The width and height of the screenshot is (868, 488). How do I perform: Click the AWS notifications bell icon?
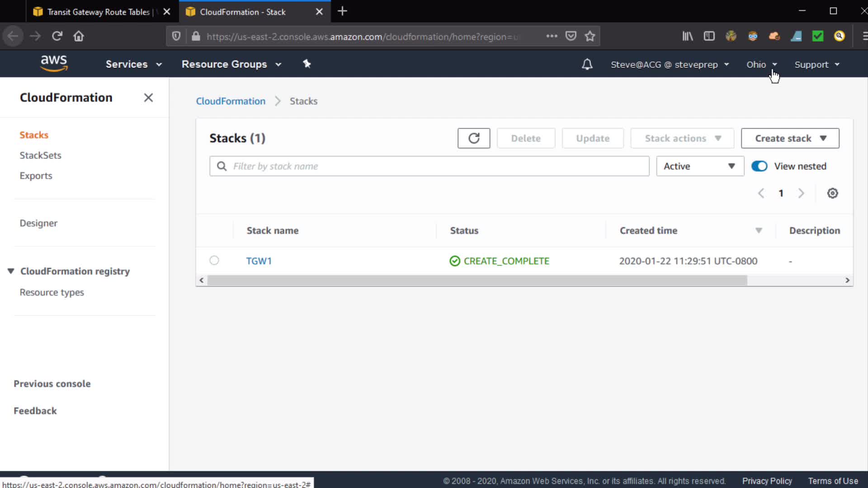pyautogui.click(x=587, y=65)
